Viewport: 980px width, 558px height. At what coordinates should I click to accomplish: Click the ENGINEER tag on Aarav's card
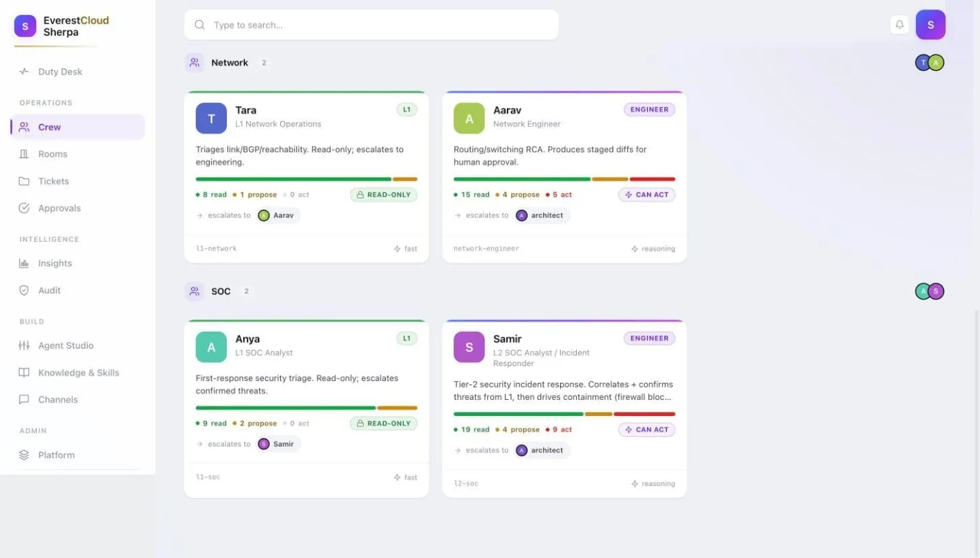click(650, 110)
